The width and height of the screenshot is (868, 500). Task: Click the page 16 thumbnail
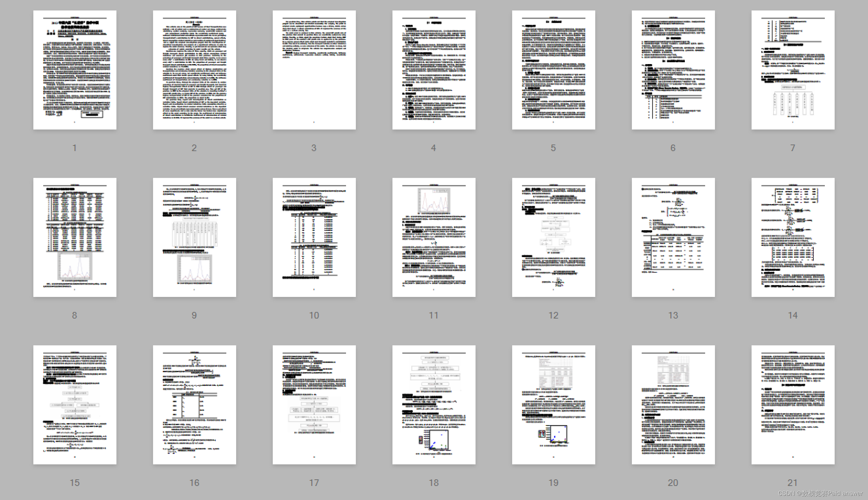pyautogui.click(x=194, y=405)
